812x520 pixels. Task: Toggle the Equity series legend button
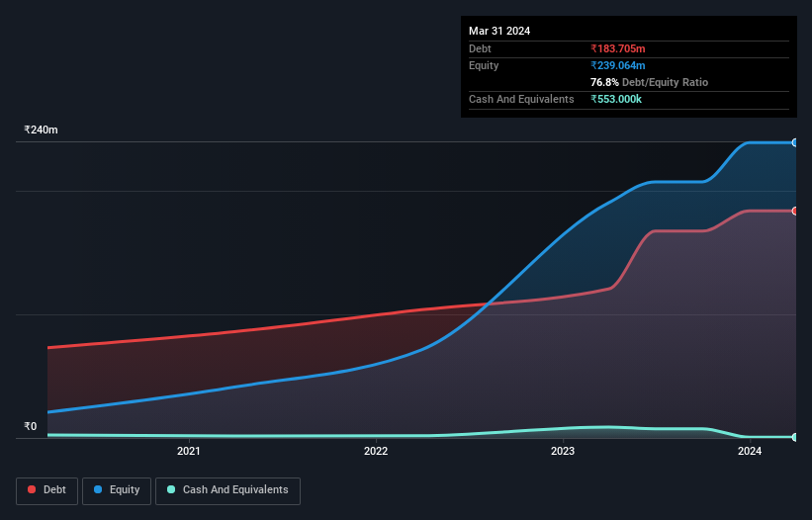(x=117, y=490)
